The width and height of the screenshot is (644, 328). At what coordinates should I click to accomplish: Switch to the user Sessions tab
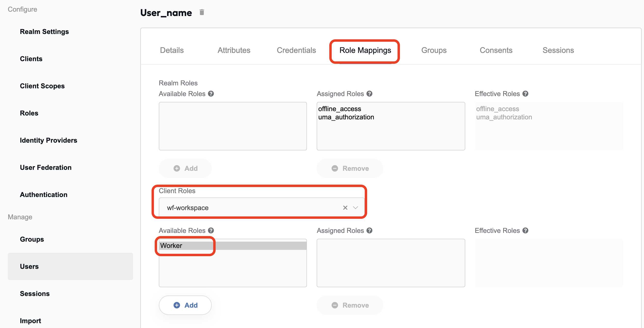pyautogui.click(x=558, y=50)
